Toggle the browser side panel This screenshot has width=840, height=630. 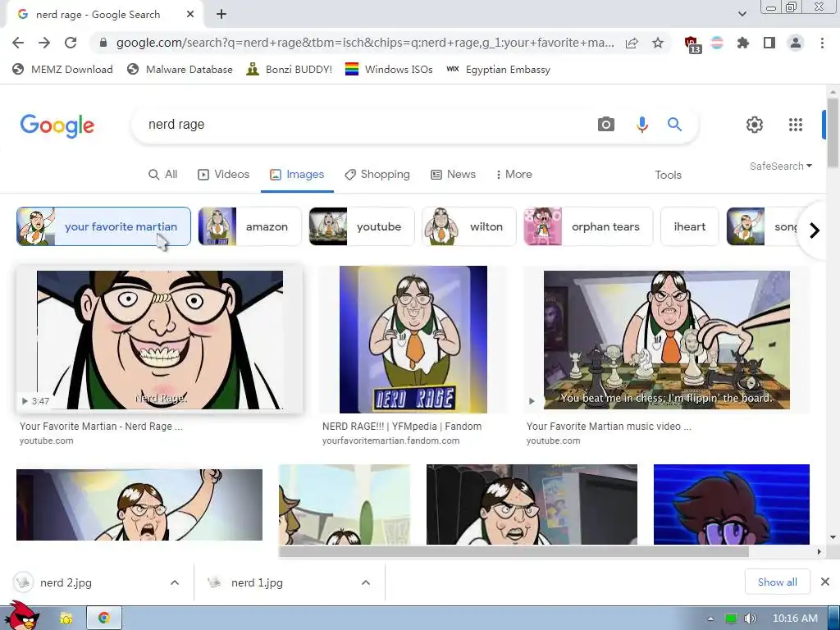click(769, 43)
